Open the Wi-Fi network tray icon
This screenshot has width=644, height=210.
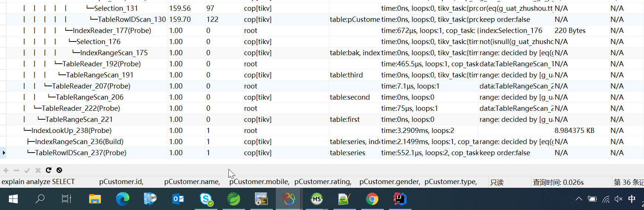pos(606,199)
